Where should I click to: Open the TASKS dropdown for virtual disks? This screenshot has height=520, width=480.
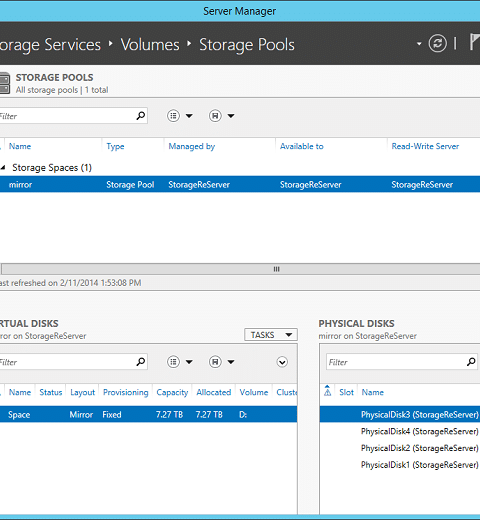pyautogui.click(x=271, y=335)
